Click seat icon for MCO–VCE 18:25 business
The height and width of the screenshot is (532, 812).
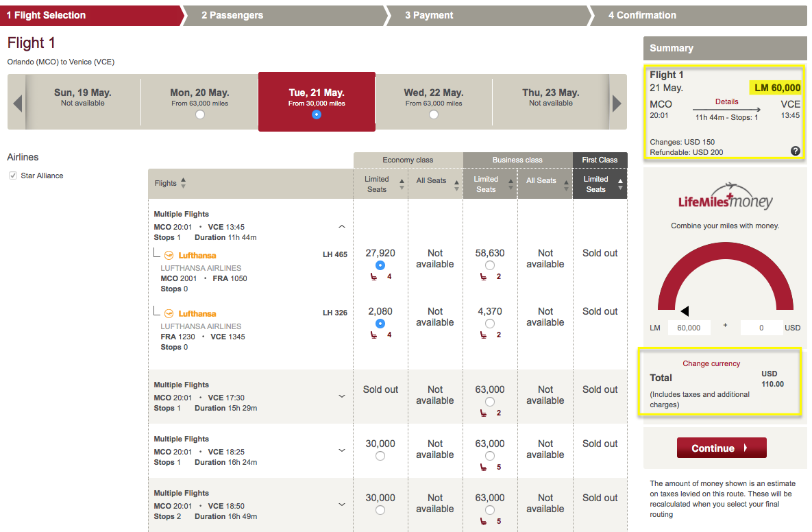click(x=483, y=468)
